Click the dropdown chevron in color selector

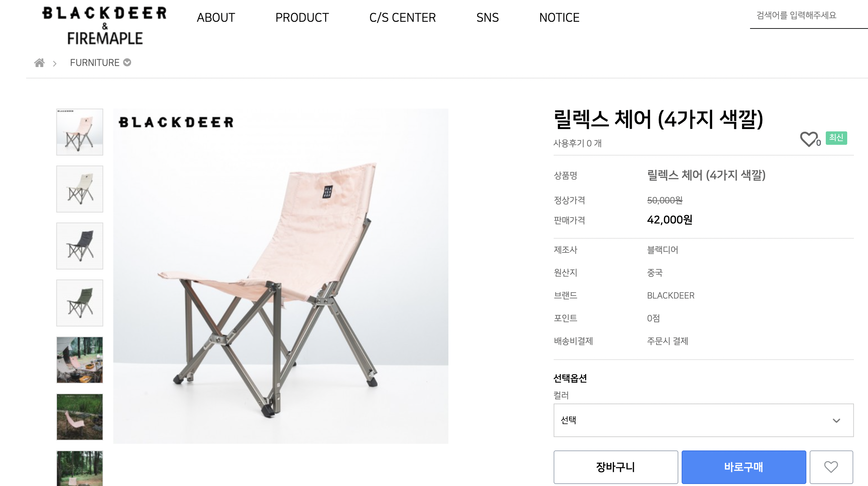point(836,421)
